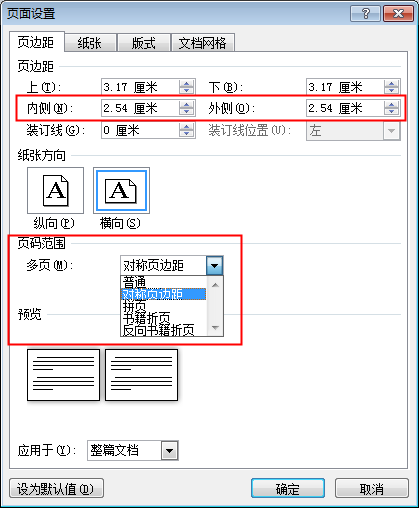Open the 应用于 dropdown
Viewport: 419px width, 508px height.
170,451
